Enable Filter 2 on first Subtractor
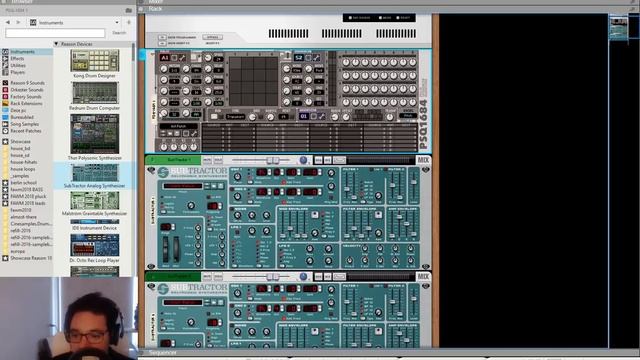This screenshot has width=640, height=360. pos(386,169)
